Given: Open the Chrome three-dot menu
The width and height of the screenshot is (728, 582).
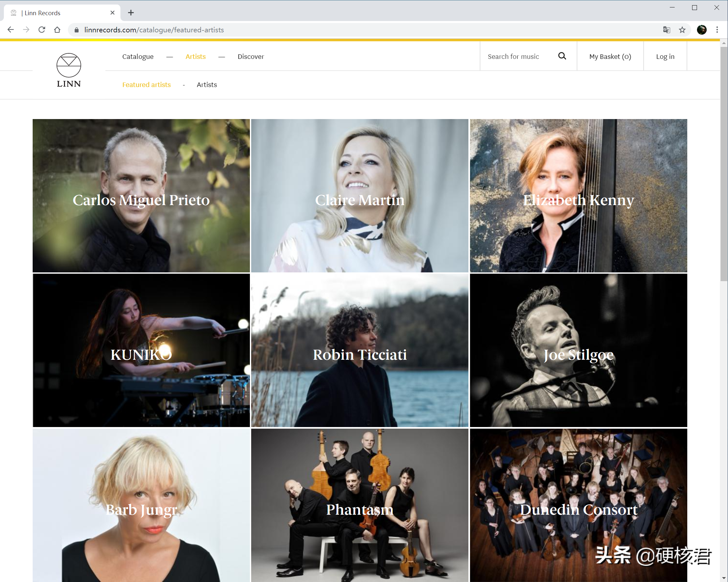Looking at the screenshot, I should [x=717, y=30].
